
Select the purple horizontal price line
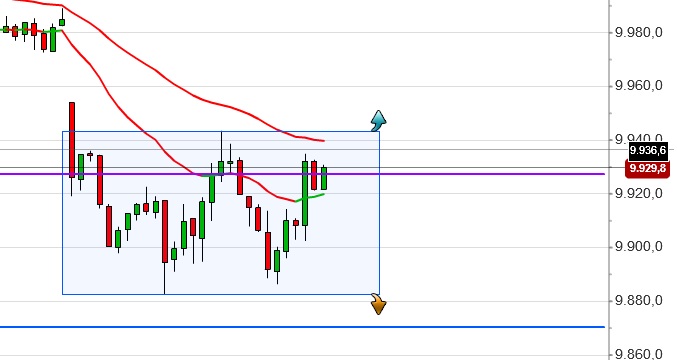(x=302, y=174)
